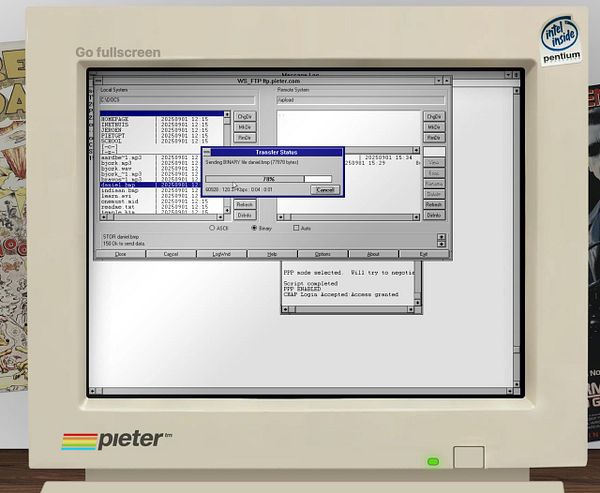
Task: Click the Go fullscreen link
Action: (x=118, y=52)
